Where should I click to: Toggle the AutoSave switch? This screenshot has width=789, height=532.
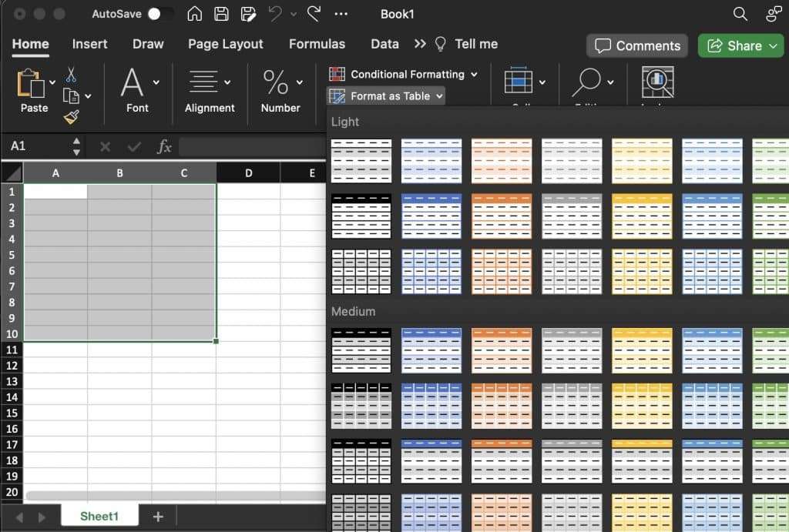tap(162, 13)
